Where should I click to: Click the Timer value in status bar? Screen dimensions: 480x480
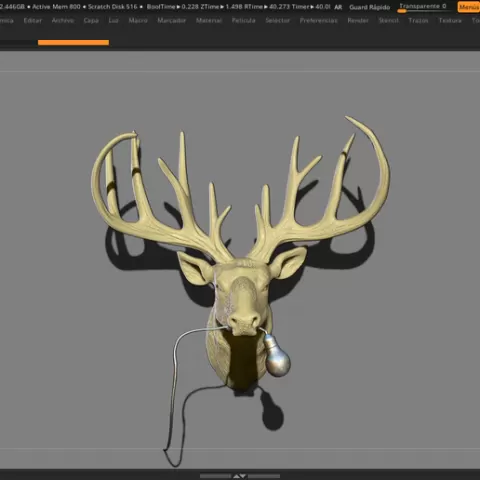click(312, 6)
